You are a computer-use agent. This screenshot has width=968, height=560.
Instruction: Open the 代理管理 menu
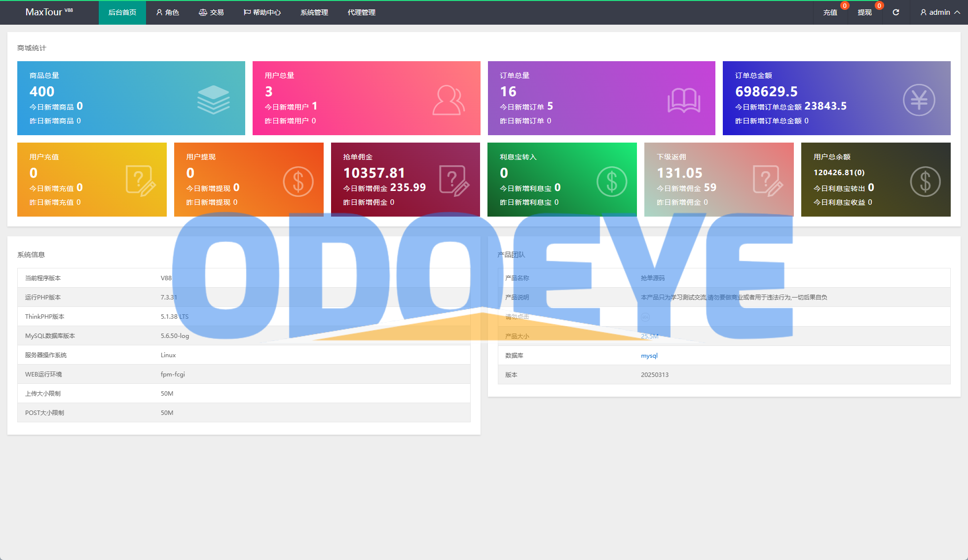[362, 12]
